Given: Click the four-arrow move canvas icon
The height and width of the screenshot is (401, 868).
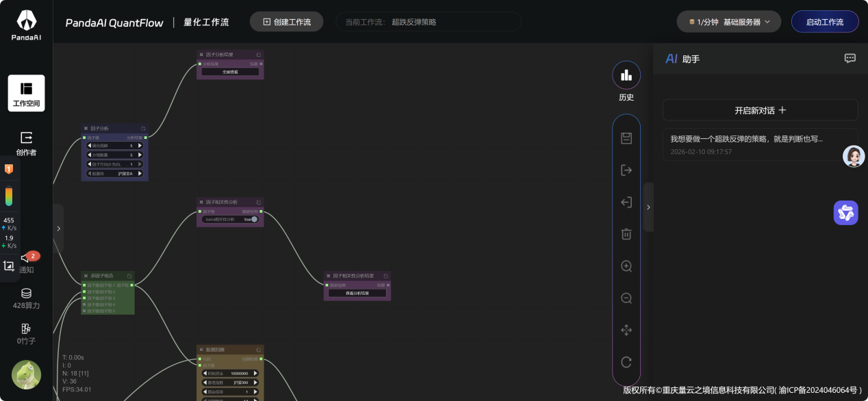Looking at the screenshot, I should coord(626,330).
